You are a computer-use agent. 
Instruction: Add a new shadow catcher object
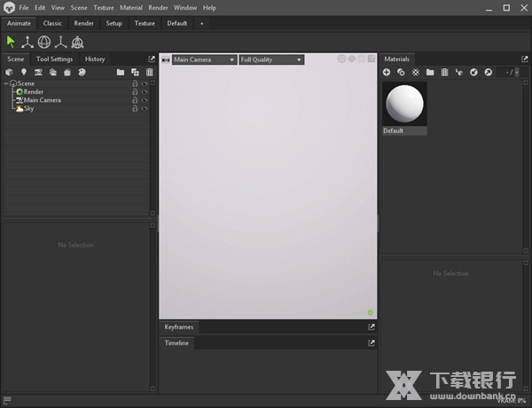coord(67,72)
